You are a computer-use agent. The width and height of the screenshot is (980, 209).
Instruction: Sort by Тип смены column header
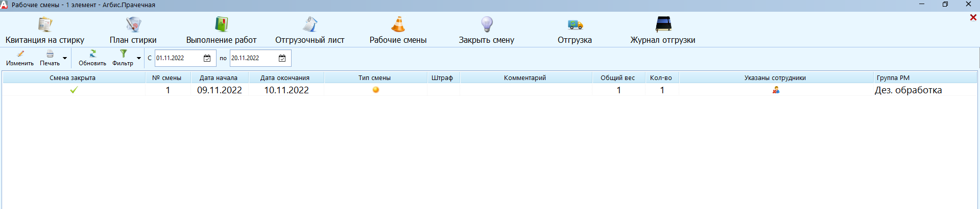tap(375, 77)
